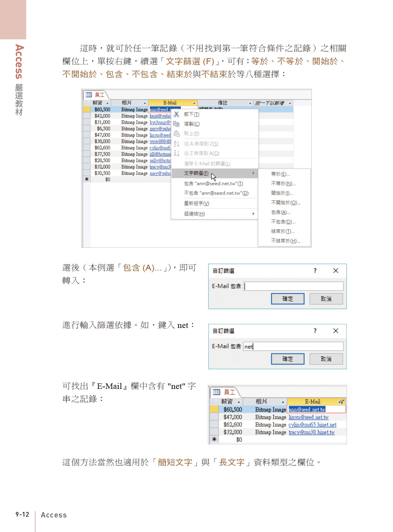Click the filter funnel icon in E-Mail header
The image size is (393, 532).
(x=341, y=401)
